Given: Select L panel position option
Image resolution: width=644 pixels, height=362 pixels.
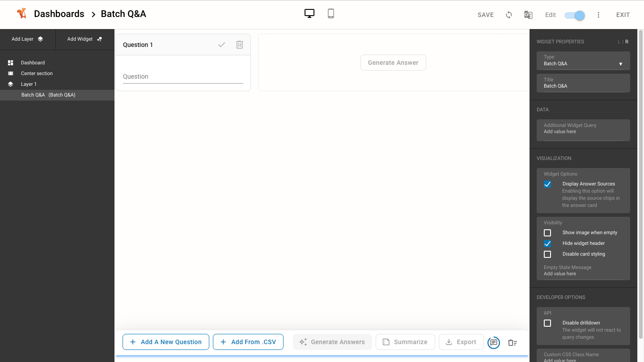Looking at the screenshot, I should coord(619,42).
